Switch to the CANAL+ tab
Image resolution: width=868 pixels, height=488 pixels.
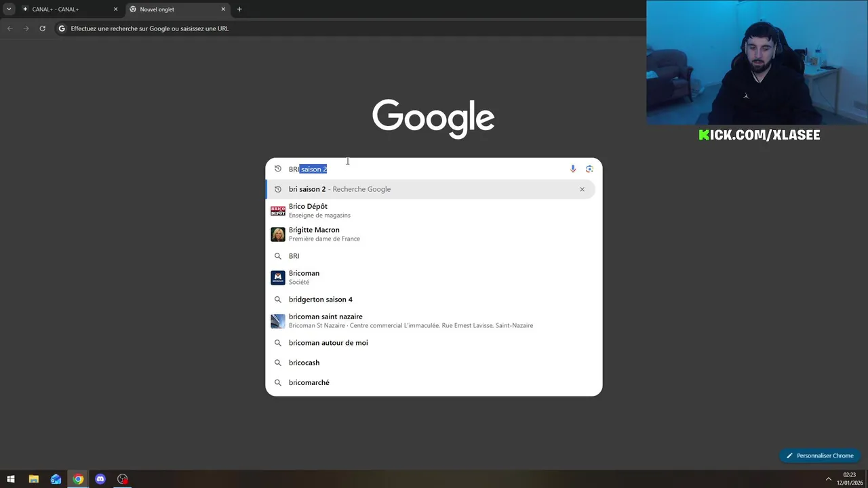(x=70, y=9)
